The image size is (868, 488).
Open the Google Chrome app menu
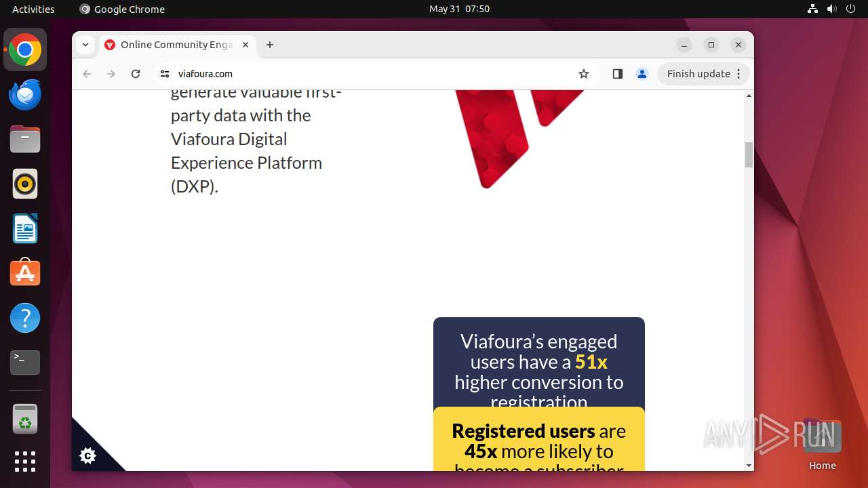pyautogui.click(x=122, y=9)
